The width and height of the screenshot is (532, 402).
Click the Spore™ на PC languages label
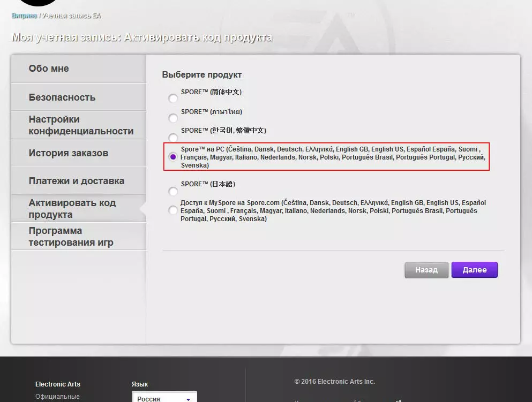click(x=333, y=157)
